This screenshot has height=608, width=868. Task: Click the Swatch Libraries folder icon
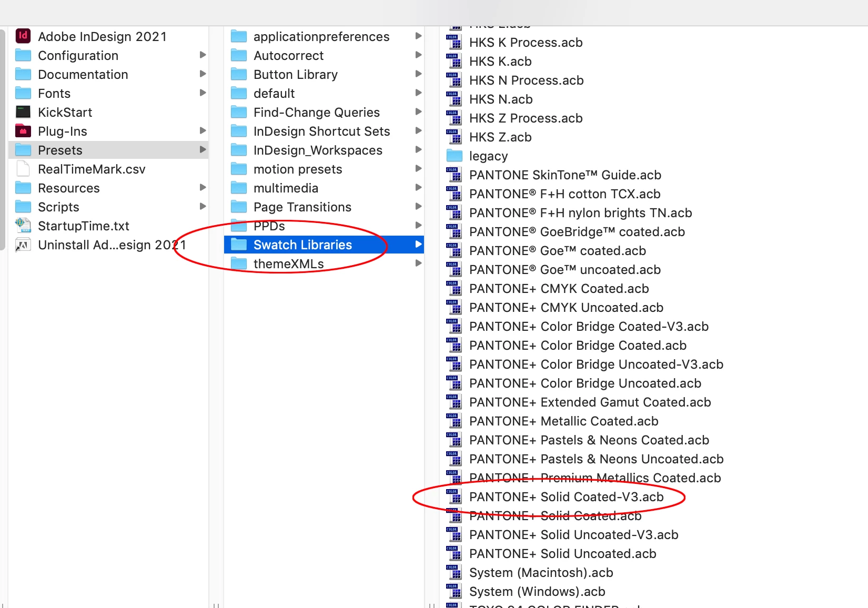(x=239, y=245)
